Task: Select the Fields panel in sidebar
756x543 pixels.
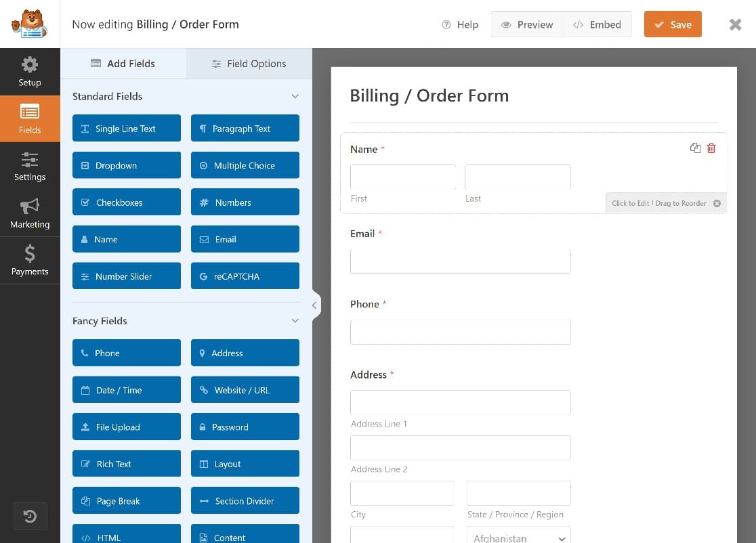Action: coord(29,118)
